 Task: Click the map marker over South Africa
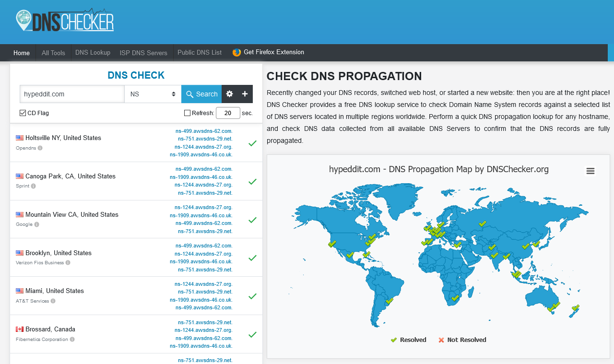point(455,298)
